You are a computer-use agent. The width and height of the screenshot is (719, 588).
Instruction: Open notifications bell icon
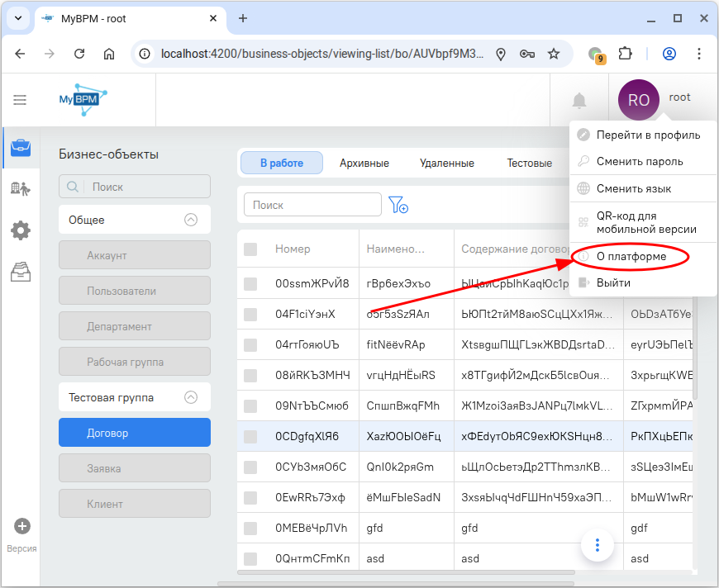(x=579, y=101)
